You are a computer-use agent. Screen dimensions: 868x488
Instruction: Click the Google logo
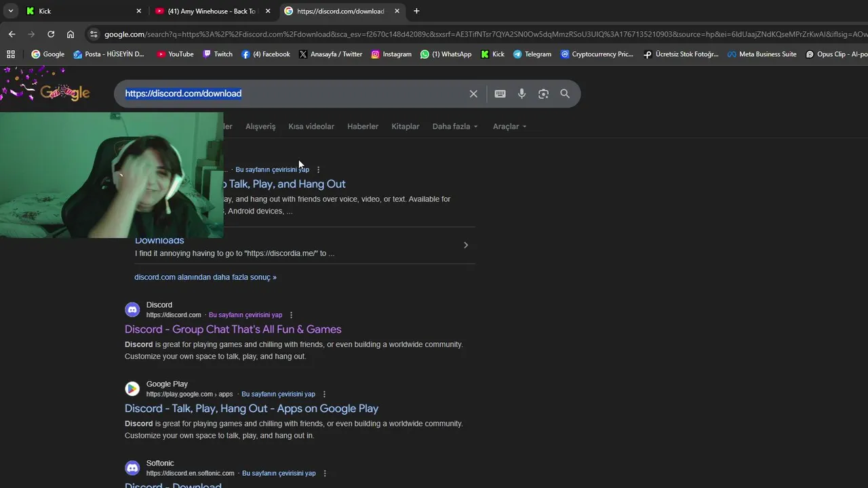pos(65,93)
